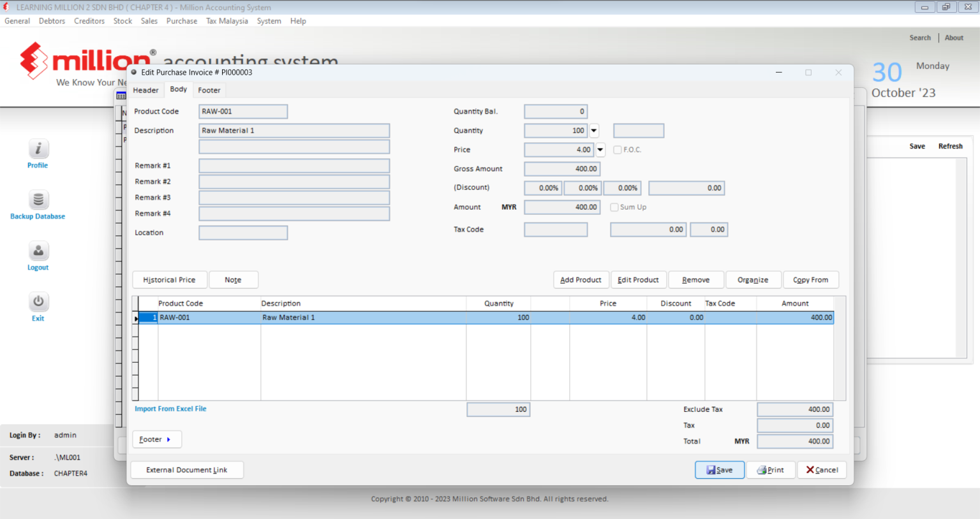
Task: Save the invoice using the floppy disk icon
Action: pyautogui.click(x=709, y=469)
